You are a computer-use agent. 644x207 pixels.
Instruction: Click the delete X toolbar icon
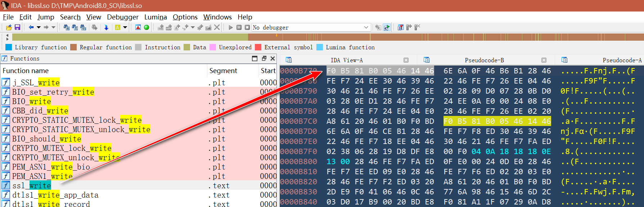pos(217,27)
